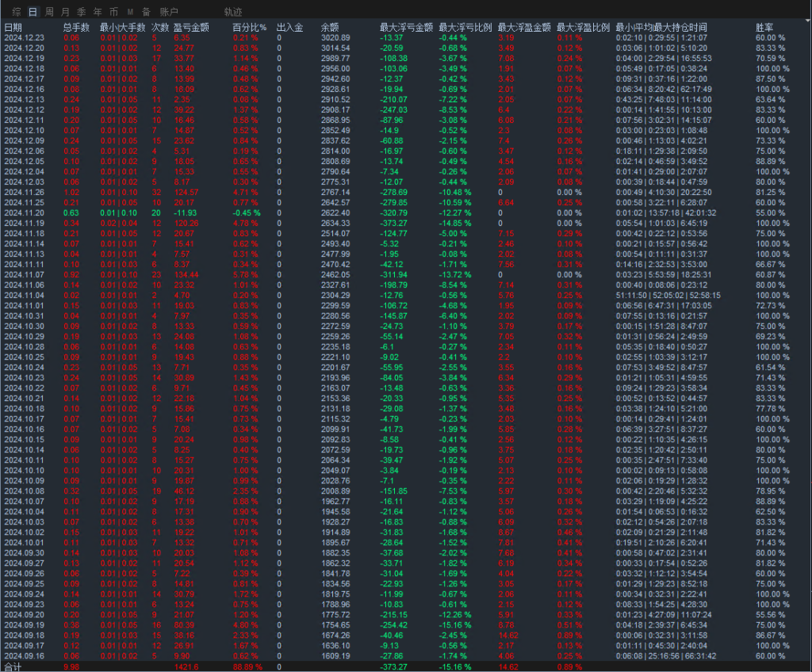Select the 2024.12.23 row date

coord(24,38)
